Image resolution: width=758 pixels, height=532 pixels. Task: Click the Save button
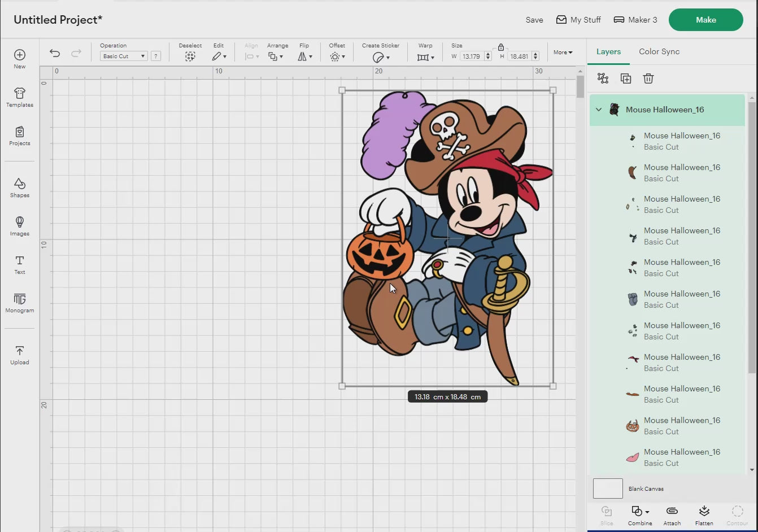534,20
